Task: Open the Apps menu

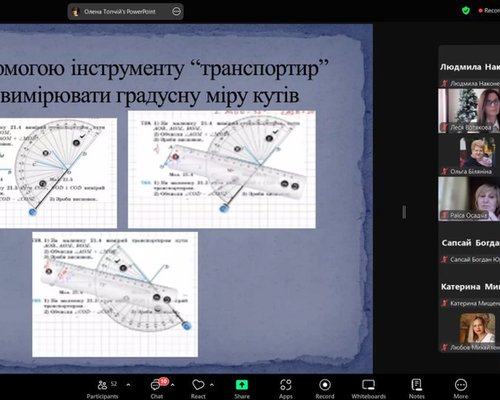Action: click(x=286, y=389)
